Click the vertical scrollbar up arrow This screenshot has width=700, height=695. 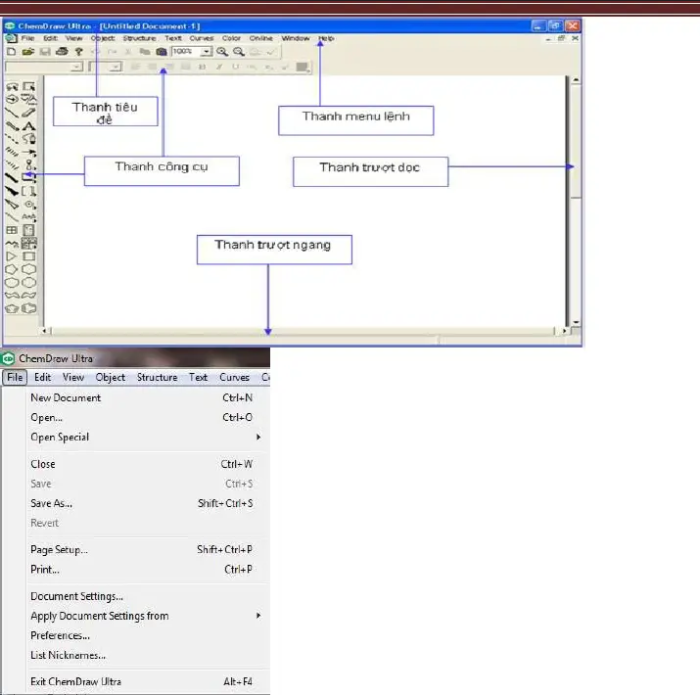pyautogui.click(x=576, y=80)
